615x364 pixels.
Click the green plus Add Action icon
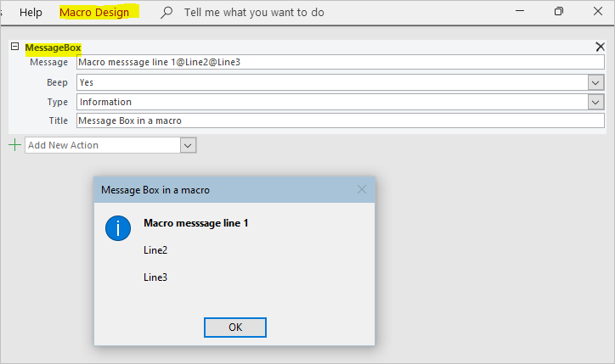pos(15,145)
